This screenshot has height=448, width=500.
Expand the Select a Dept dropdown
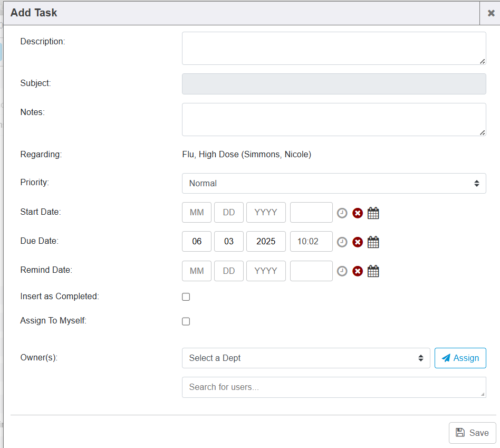(x=306, y=358)
